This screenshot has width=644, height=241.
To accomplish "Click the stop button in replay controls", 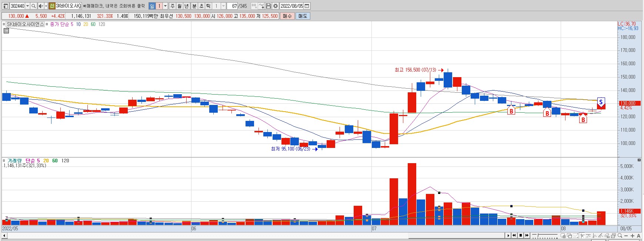I will 521,235.
